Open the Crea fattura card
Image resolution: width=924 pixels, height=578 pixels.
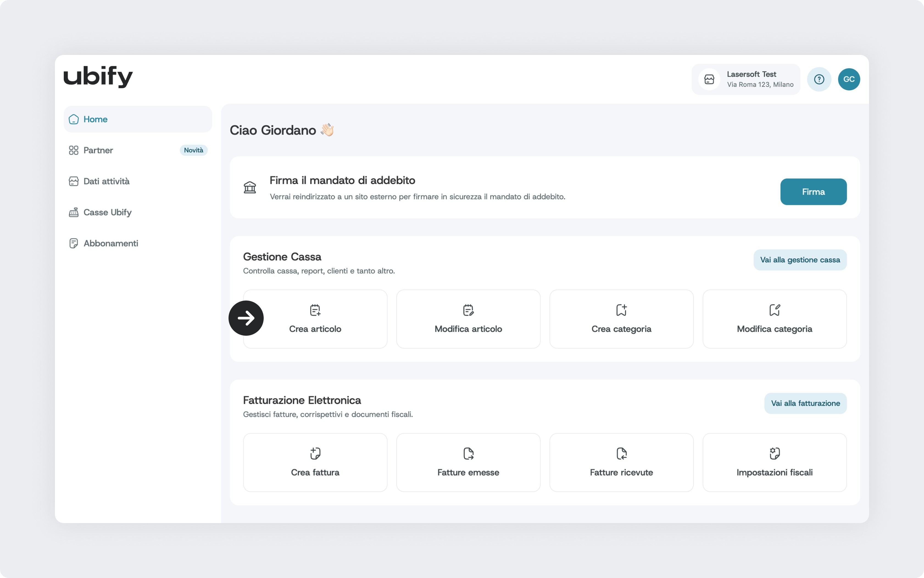315,463
